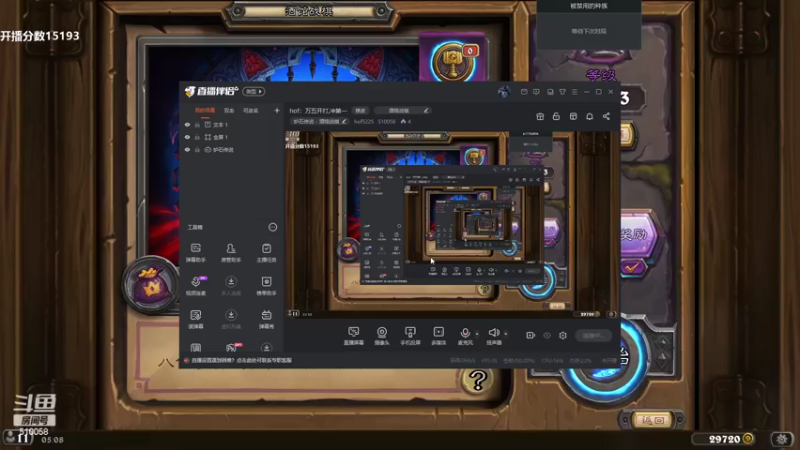The image size is (800, 450).
Task: Click the purple bag icon in game
Action: (151, 285)
